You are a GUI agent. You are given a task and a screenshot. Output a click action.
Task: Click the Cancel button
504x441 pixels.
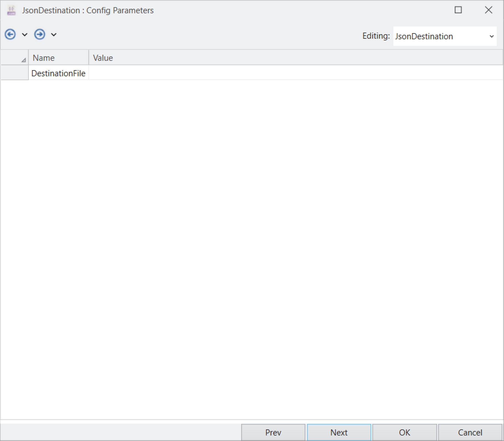tap(470, 432)
